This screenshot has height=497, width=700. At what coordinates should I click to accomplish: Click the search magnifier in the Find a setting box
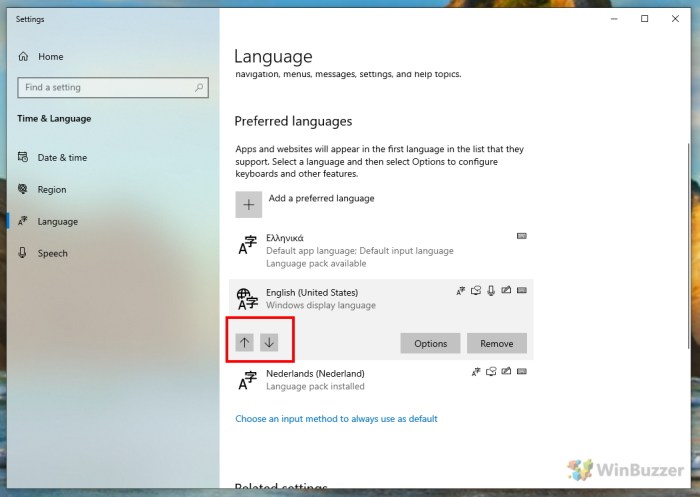199,88
